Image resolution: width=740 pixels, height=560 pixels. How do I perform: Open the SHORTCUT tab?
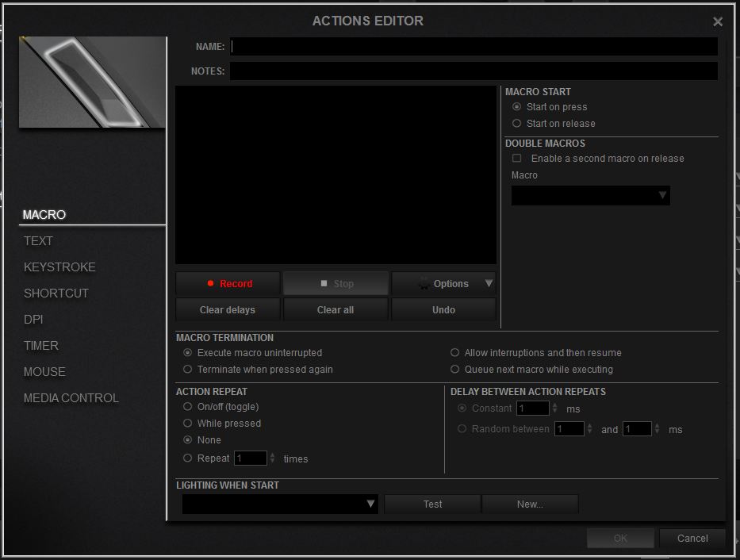tap(56, 293)
